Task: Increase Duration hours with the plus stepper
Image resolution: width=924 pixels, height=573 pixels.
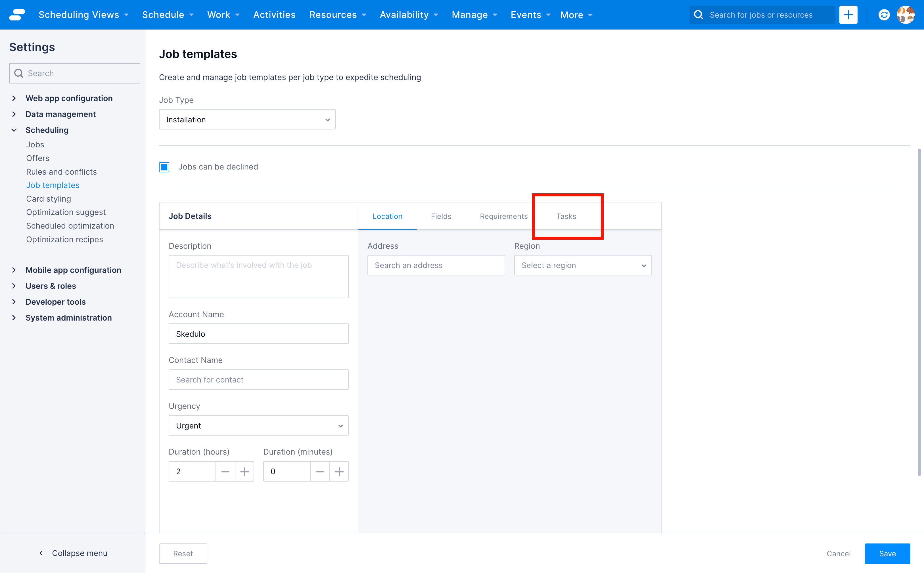Action: 244,471
